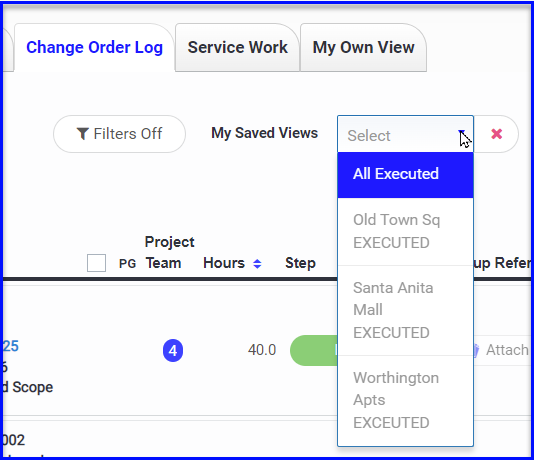Choose Worthington Apts EXCEUTED view

405,401
